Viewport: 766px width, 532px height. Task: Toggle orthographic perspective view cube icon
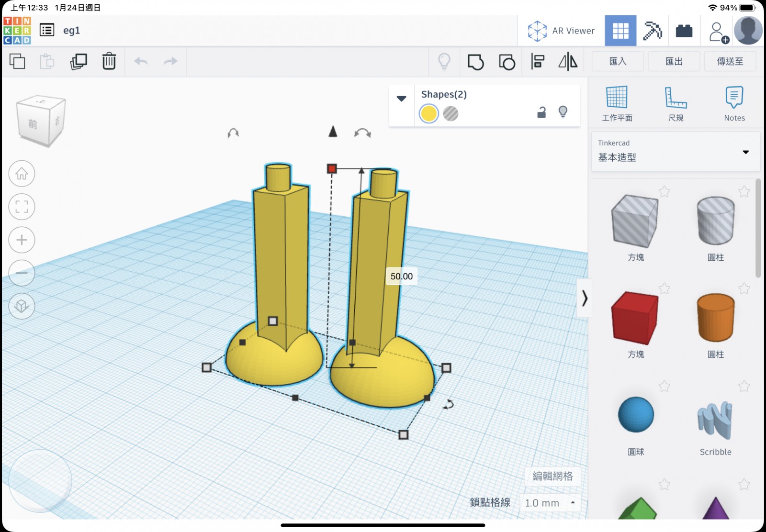click(22, 306)
